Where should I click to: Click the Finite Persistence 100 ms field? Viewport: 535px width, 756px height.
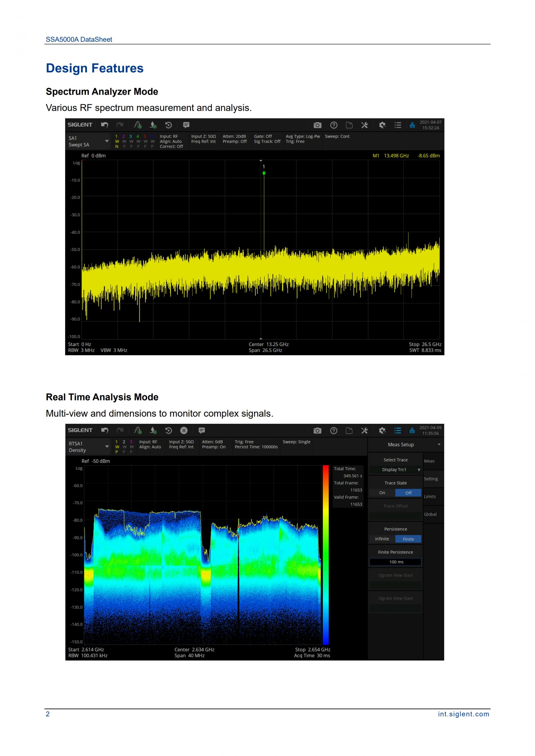click(x=395, y=562)
